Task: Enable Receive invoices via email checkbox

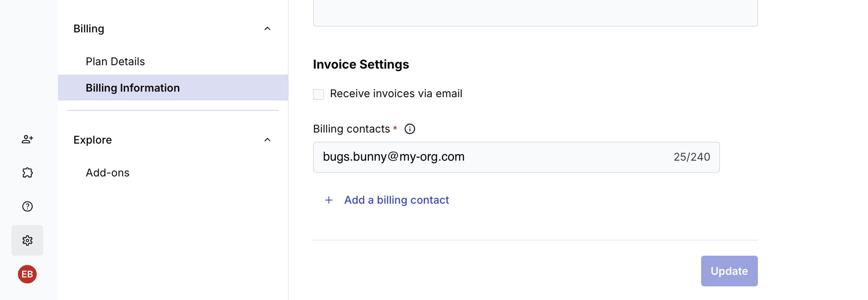Action: coord(319,94)
